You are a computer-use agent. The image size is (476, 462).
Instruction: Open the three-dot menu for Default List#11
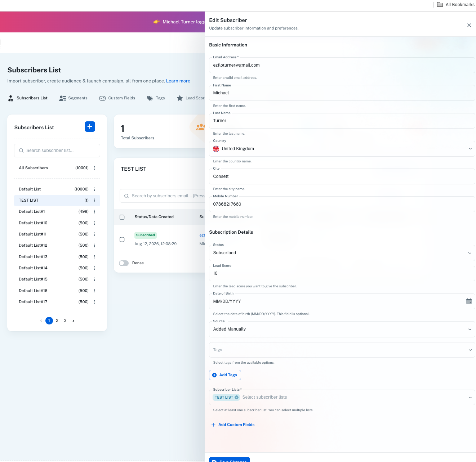tap(94, 234)
